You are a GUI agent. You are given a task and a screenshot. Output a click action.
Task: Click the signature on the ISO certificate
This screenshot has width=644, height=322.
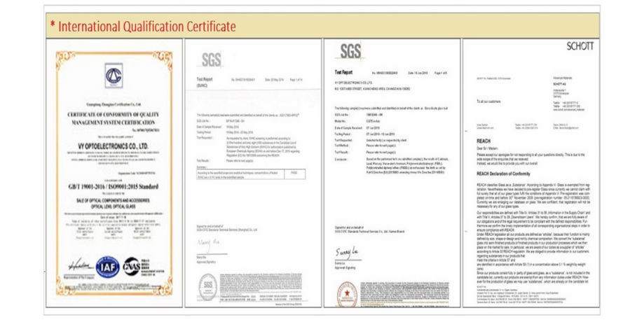pyautogui.click(x=79, y=265)
